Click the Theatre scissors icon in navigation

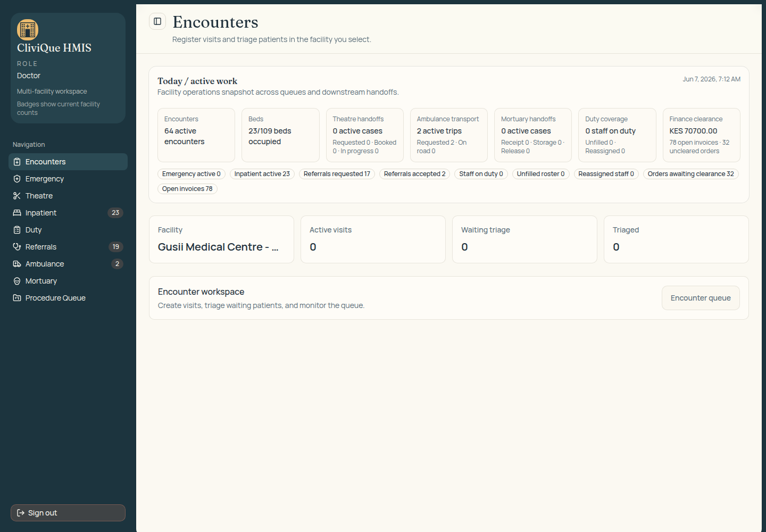(x=17, y=196)
